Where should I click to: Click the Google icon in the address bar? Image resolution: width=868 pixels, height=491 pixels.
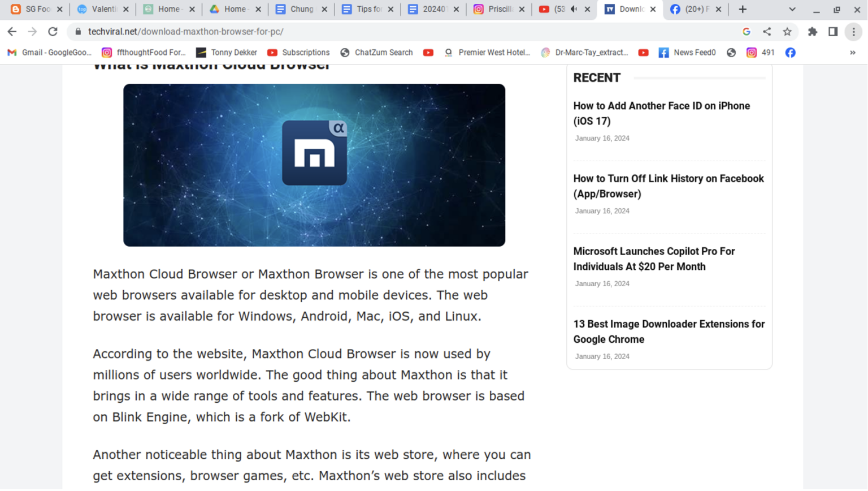[746, 32]
